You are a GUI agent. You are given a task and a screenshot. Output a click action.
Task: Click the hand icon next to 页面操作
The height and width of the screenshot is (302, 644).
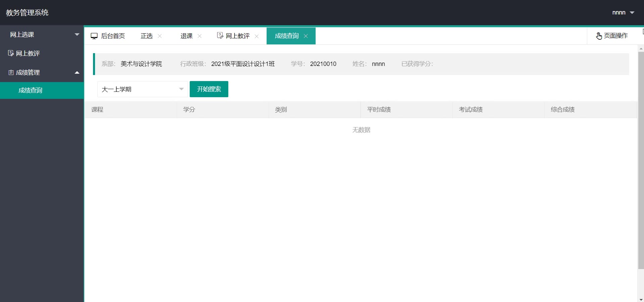coord(599,36)
